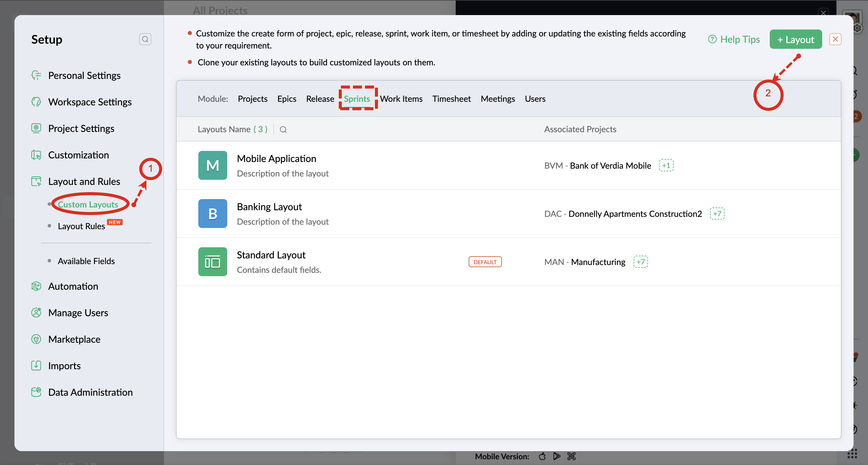Screen dimensions: 868x465
Task: Click the Manage Users icon
Action: (x=36, y=313)
